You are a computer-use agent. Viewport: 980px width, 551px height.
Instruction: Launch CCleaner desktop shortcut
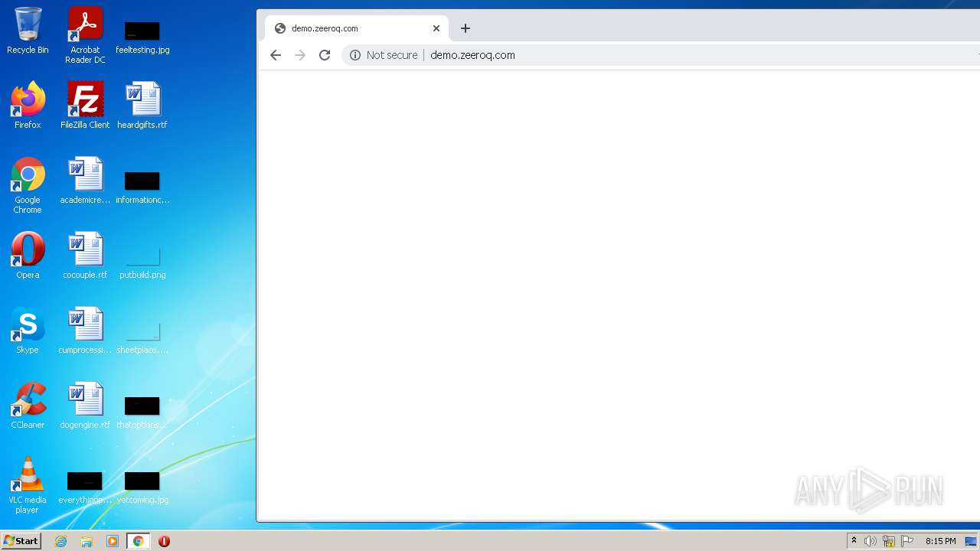[x=28, y=406]
